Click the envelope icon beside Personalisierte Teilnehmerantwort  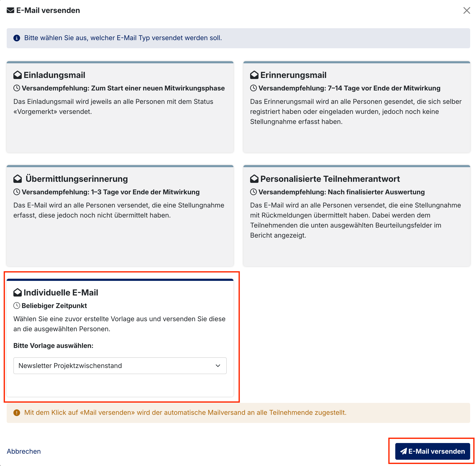coord(254,179)
